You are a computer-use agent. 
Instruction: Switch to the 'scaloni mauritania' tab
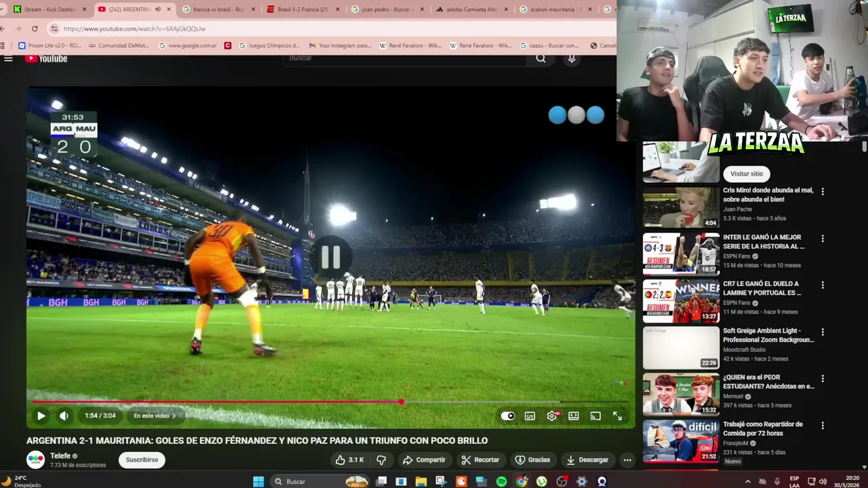pyautogui.click(x=557, y=9)
